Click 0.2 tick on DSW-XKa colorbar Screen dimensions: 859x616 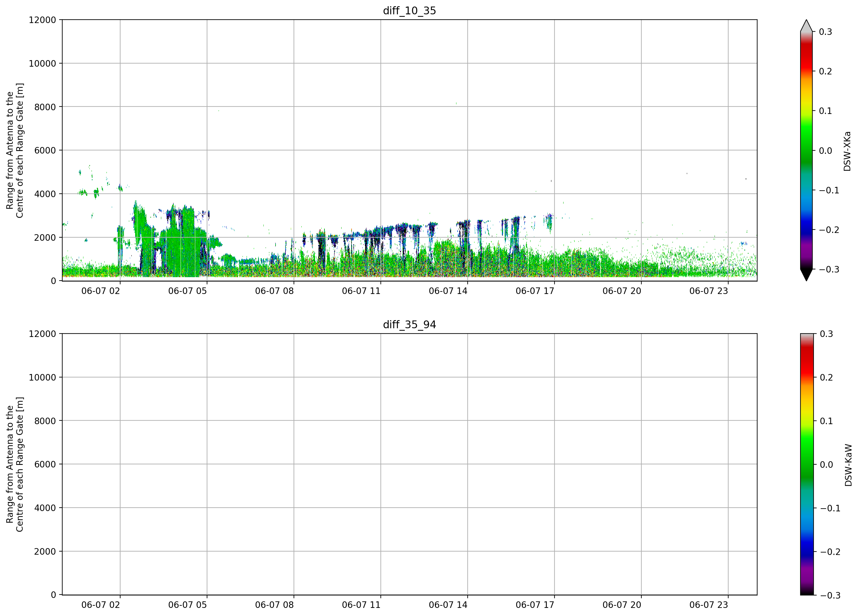click(826, 71)
